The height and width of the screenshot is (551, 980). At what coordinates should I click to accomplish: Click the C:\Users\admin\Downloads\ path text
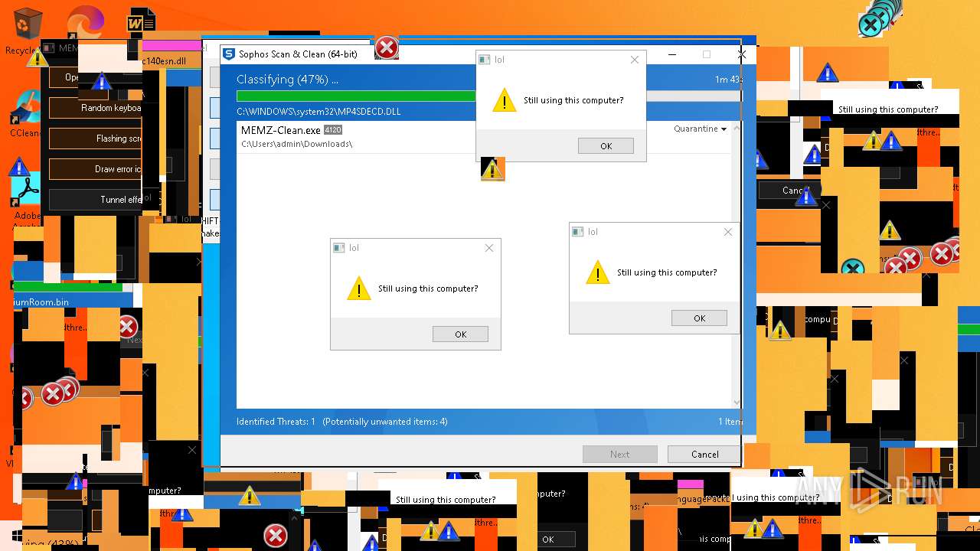pos(296,144)
